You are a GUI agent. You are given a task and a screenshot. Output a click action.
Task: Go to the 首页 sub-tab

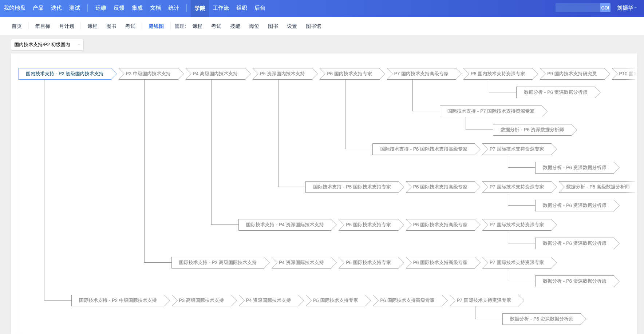(17, 26)
